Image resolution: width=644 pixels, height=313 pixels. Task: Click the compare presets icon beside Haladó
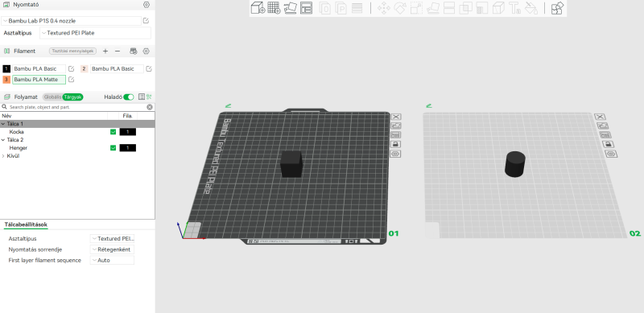[x=142, y=97]
